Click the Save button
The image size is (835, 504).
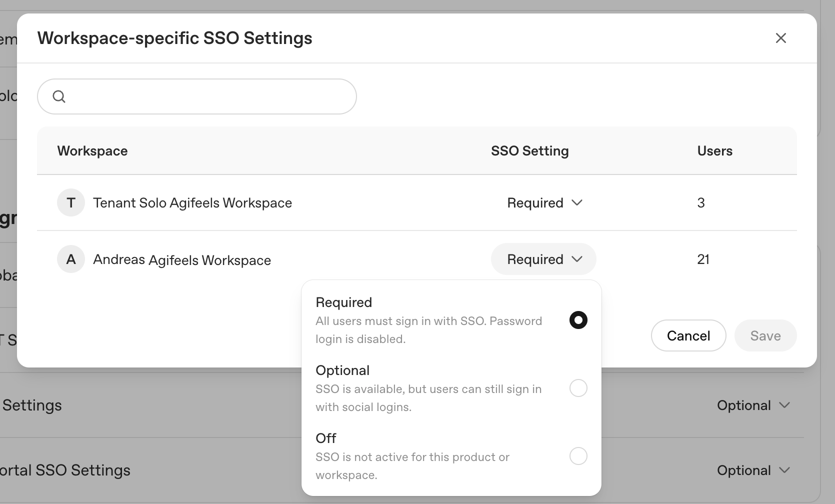click(765, 335)
